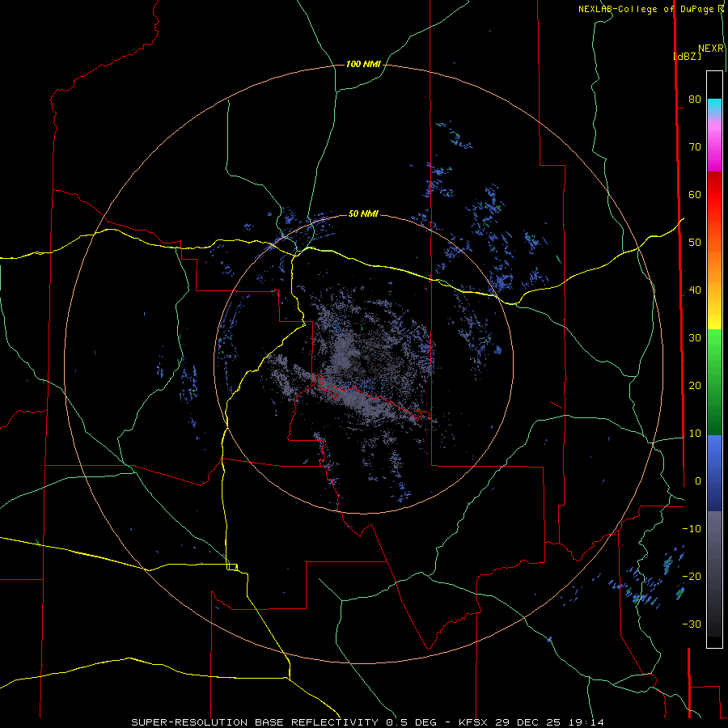Click the 0.5 DEG elevation text in the caption
The width and height of the screenshot is (728, 728).
(x=412, y=722)
